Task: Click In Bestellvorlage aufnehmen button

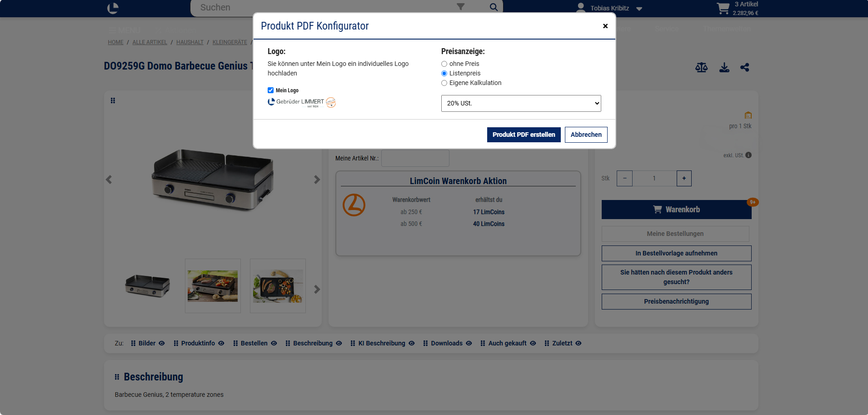Action: 676,253
